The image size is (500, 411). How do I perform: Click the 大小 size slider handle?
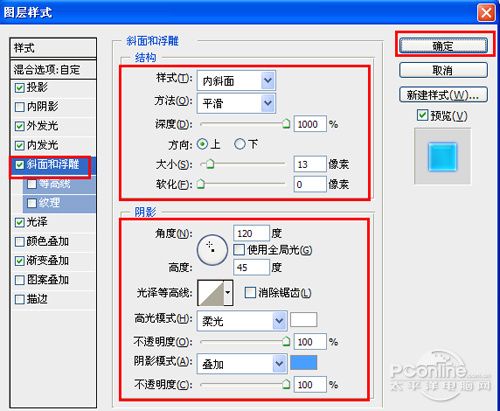210,164
